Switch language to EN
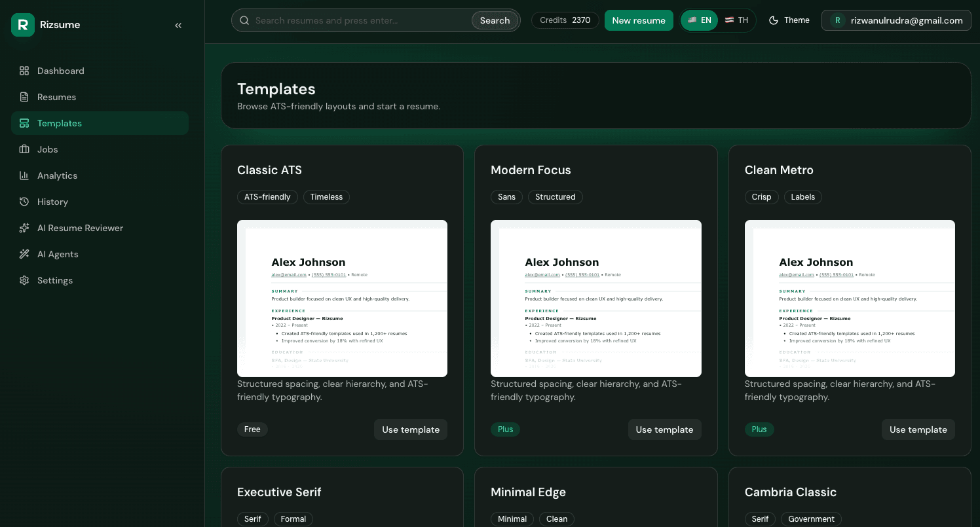The width and height of the screenshot is (980, 527). pyautogui.click(x=700, y=20)
